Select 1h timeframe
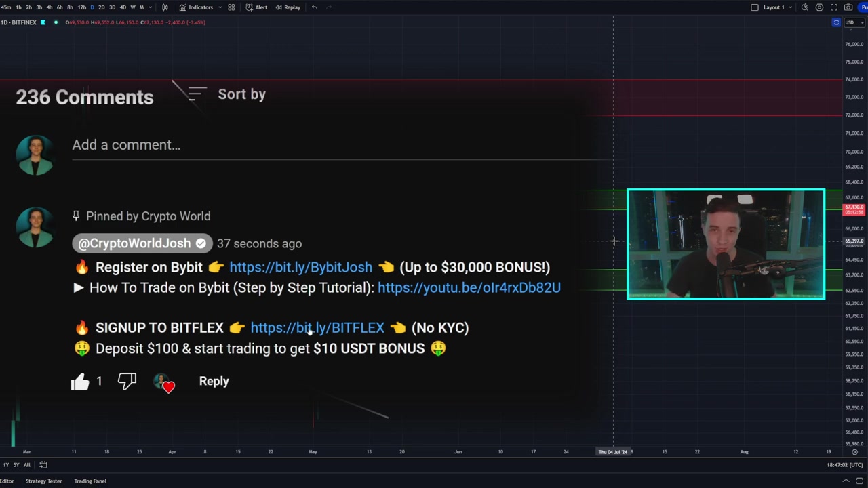Image resolution: width=868 pixels, height=488 pixels. (18, 7)
